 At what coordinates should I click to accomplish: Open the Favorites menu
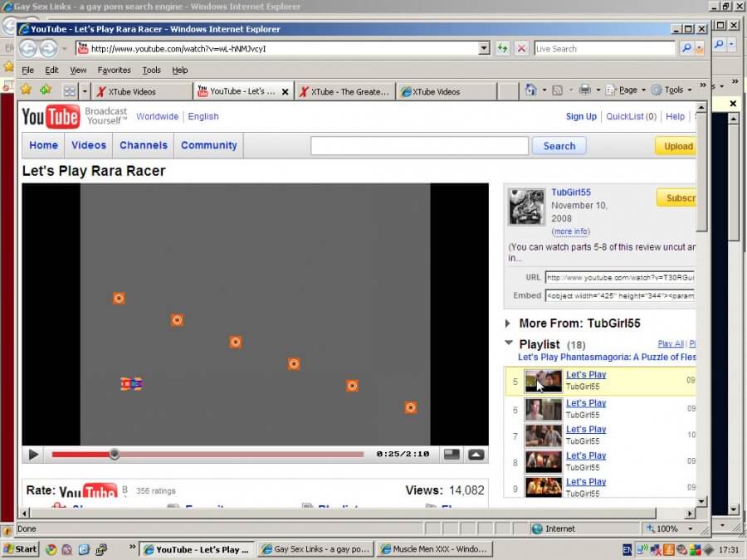(114, 70)
